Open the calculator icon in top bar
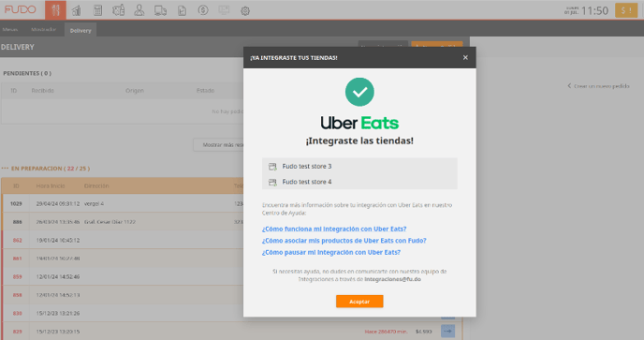The image size is (644, 340). coord(97,10)
